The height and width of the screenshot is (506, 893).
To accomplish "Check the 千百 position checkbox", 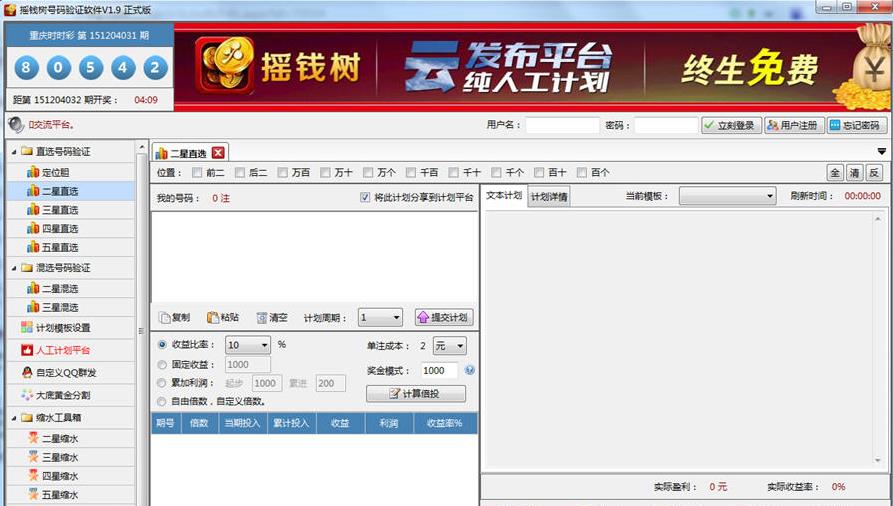I will [x=411, y=172].
